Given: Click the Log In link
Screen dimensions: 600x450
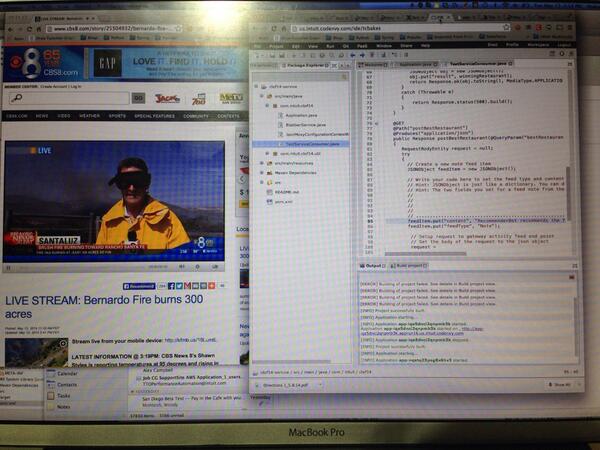Looking at the screenshot, I should pyautogui.click(x=76, y=86).
